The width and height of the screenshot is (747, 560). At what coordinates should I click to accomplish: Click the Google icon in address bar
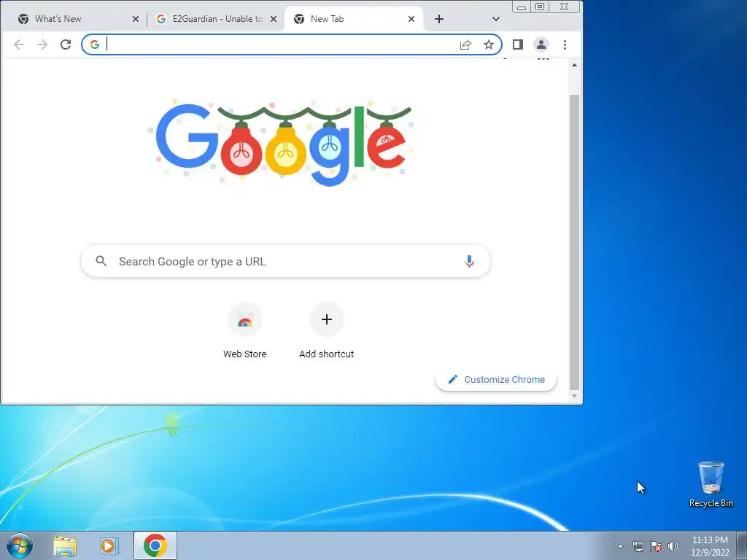[x=95, y=44]
